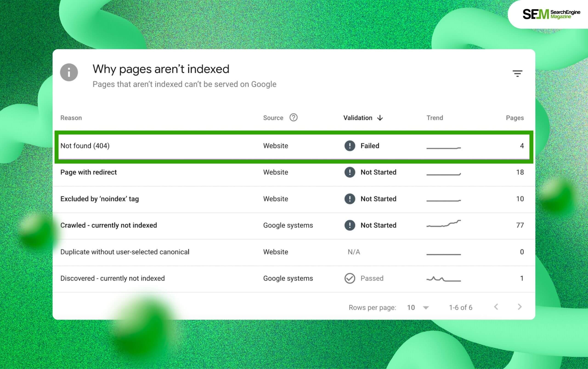
Task: Click Not Started in noindex tag row
Action: 378,199
